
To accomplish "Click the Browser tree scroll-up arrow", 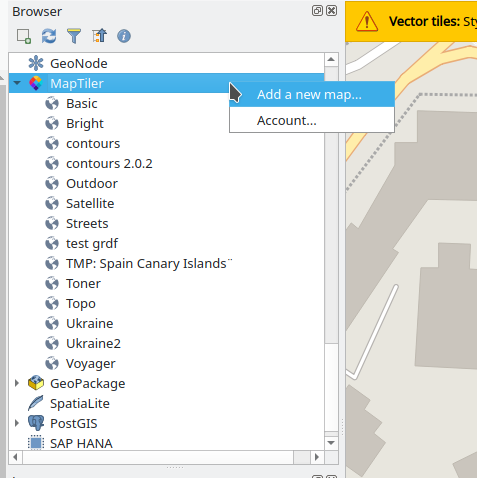I will click(x=331, y=60).
